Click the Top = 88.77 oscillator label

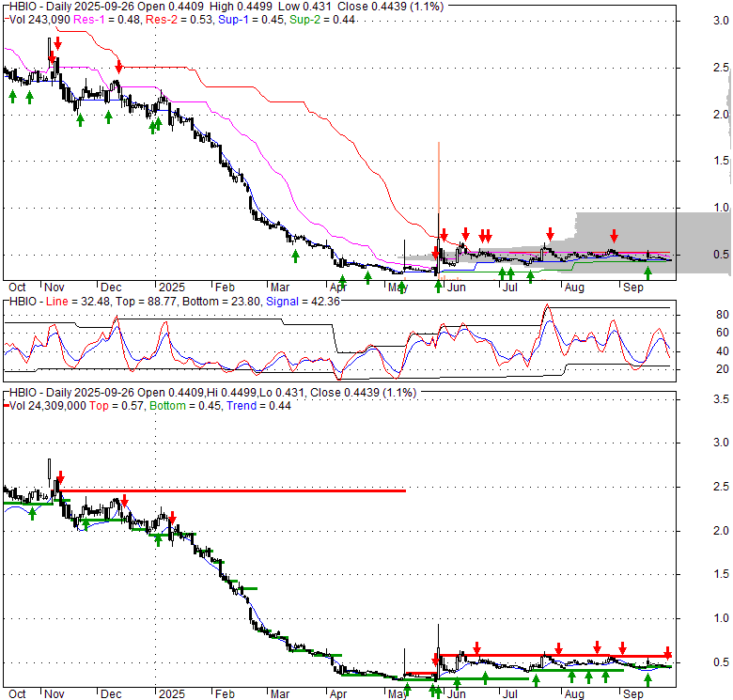coord(146,302)
